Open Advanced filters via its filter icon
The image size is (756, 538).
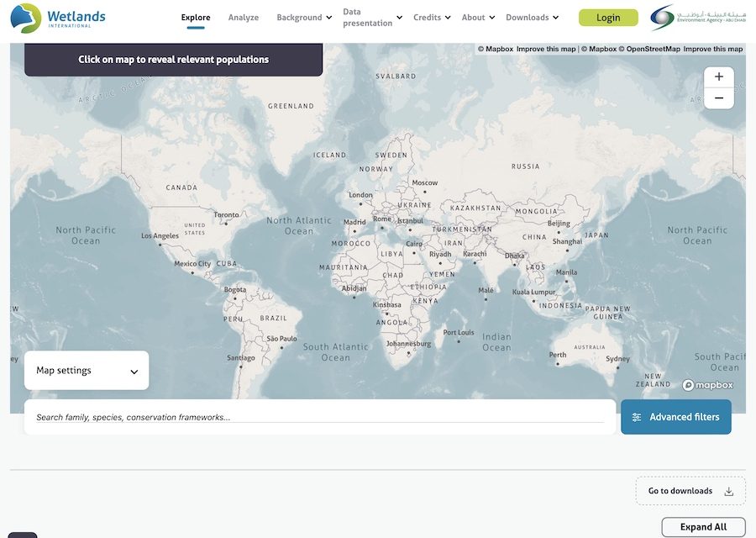(636, 416)
